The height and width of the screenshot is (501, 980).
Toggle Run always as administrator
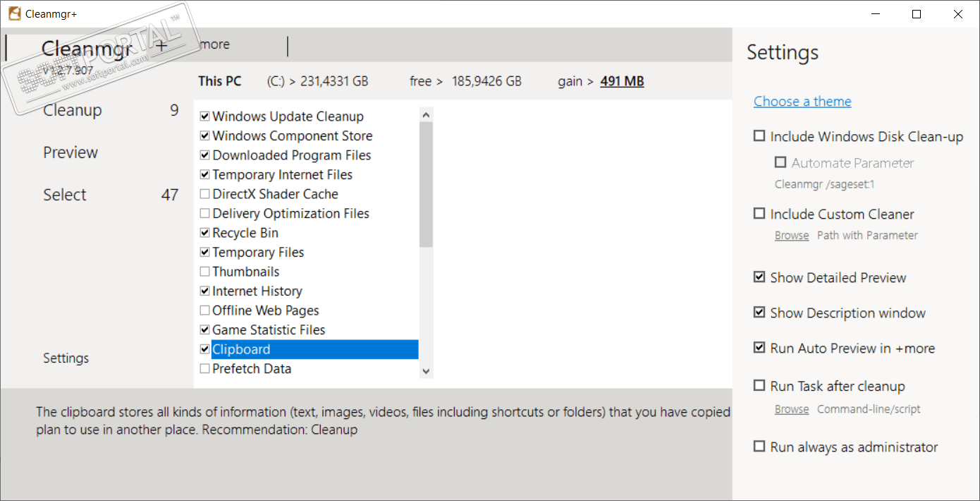(759, 447)
